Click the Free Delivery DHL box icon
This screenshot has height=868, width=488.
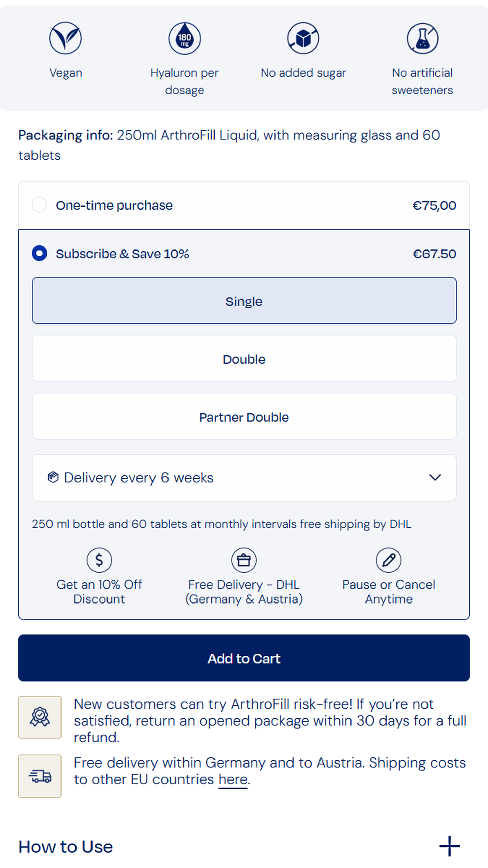coord(244,560)
